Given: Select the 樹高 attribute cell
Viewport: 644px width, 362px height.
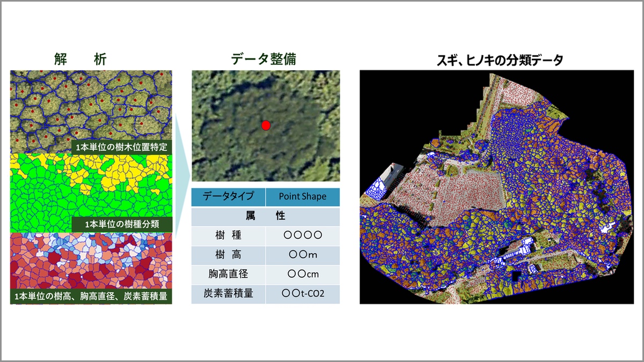Looking at the screenshot, I should pos(228,255).
